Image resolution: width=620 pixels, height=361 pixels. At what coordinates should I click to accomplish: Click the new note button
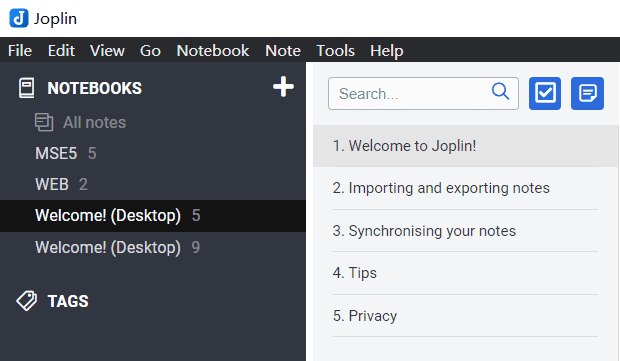(587, 93)
